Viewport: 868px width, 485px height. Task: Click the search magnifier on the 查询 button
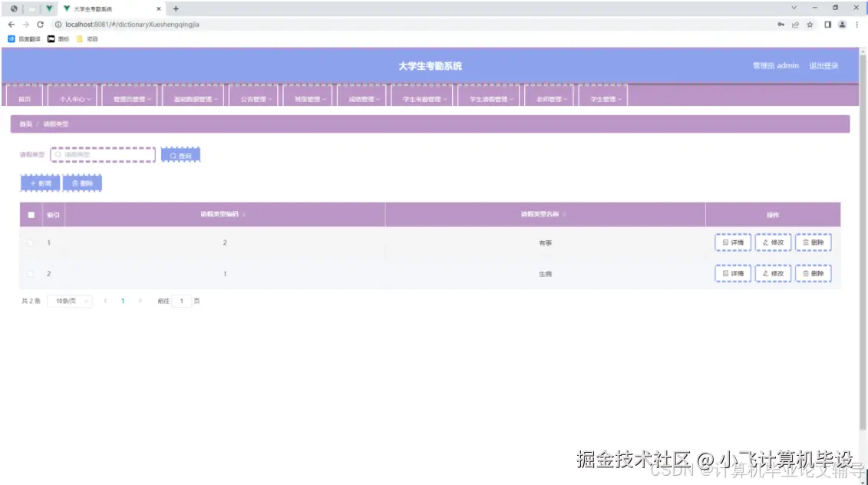(x=172, y=155)
